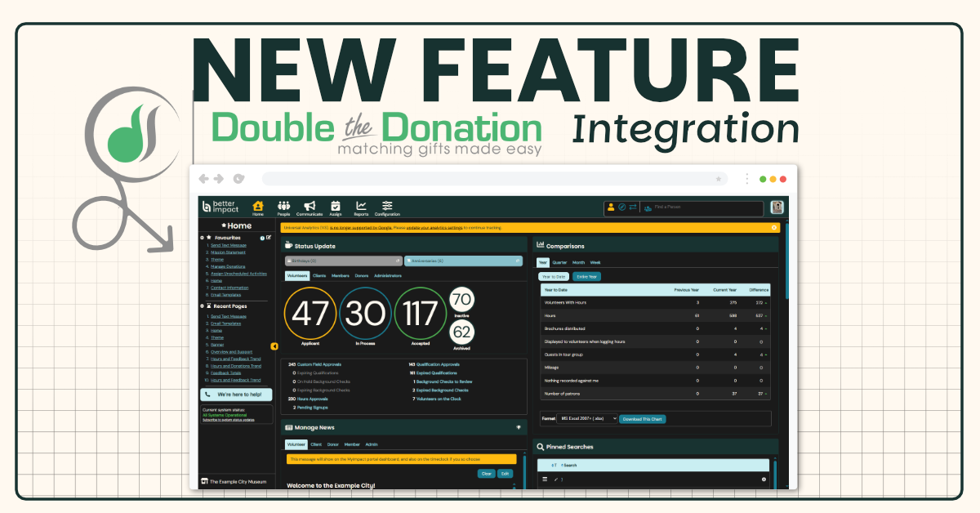Screen dimensions: 980x513
Task: Click the Find a Person search field
Action: (x=701, y=208)
